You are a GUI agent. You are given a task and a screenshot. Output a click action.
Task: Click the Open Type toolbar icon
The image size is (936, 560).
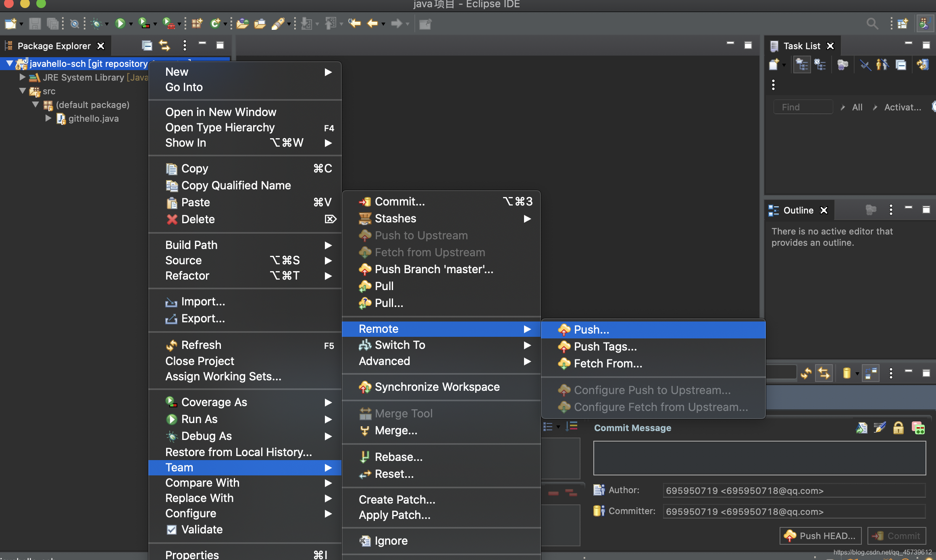(242, 24)
